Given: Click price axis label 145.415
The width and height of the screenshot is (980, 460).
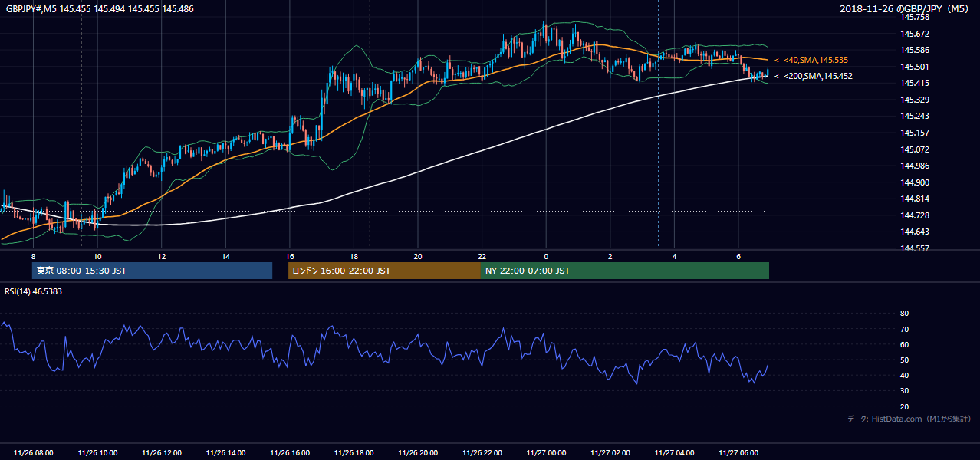Looking at the screenshot, I should click(x=913, y=83).
